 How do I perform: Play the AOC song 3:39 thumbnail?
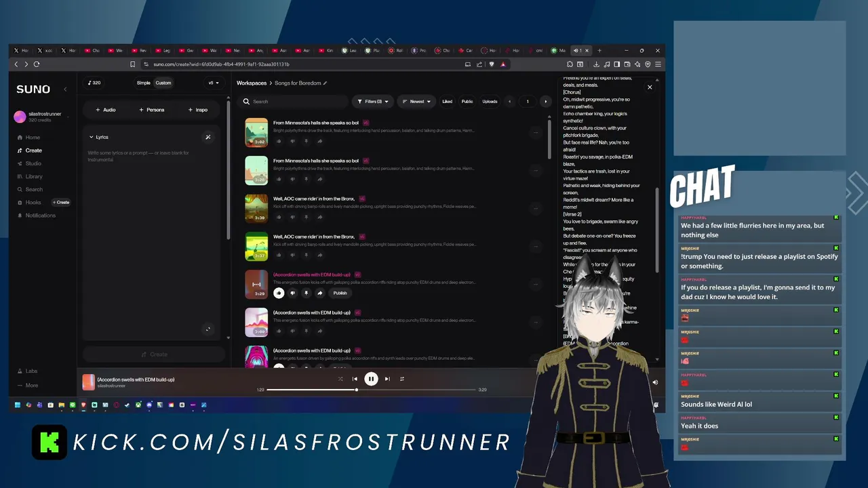pyautogui.click(x=256, y=209)
